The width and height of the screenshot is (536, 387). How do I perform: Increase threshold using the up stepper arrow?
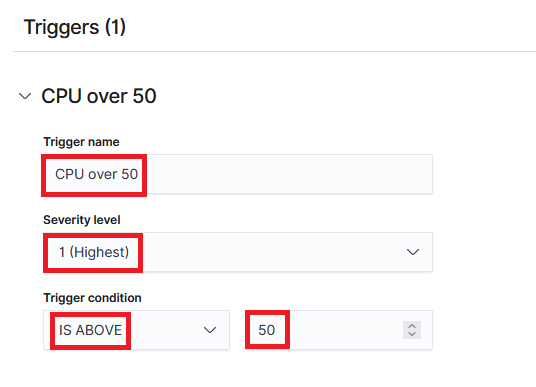pyautogui.click(x=412, y=326)
